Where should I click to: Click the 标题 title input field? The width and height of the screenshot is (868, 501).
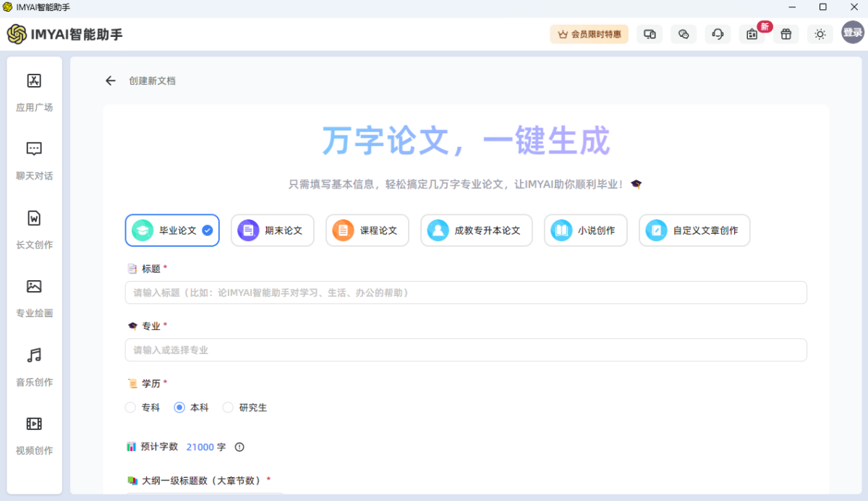point(466,292)
